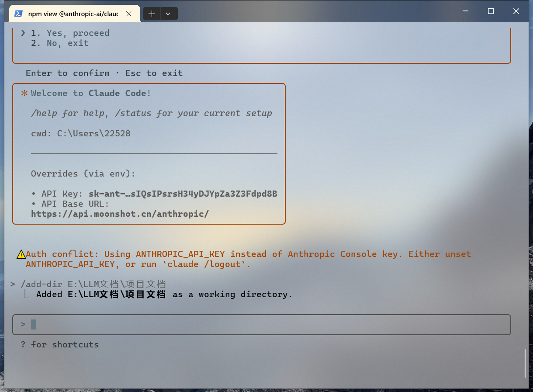Viewport: 533px width, 392px height.
Task: Click the Added working directory result line
Action: pyautogui.click(x=164, y=294)
